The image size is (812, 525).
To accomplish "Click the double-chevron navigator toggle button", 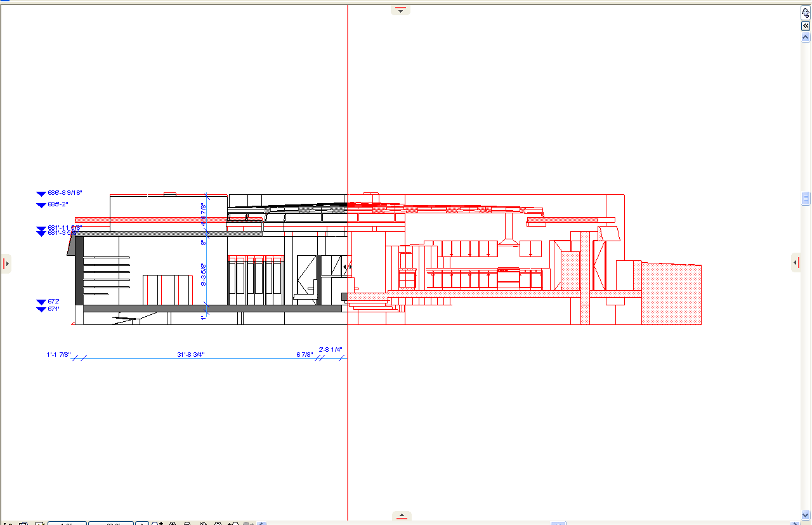I will [806, 26].
